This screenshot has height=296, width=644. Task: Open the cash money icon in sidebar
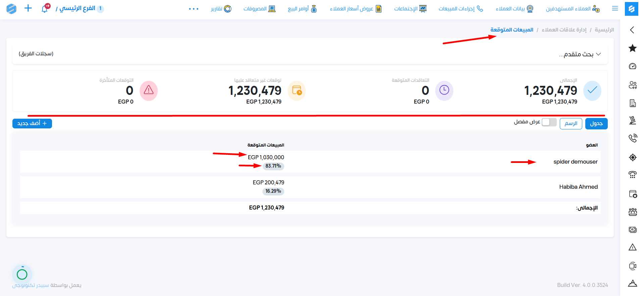pyautogui.click(x=633, y=230)
